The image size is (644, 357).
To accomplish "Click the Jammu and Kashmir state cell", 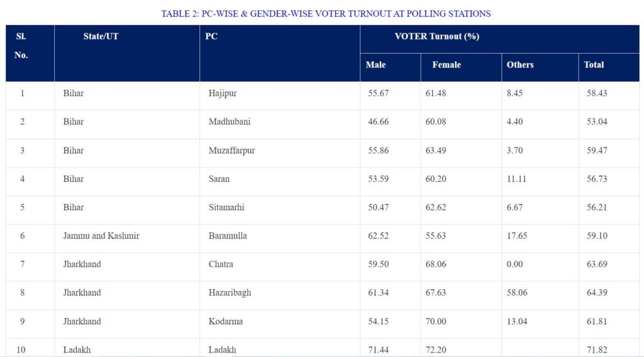I will (x=101, y=235).
